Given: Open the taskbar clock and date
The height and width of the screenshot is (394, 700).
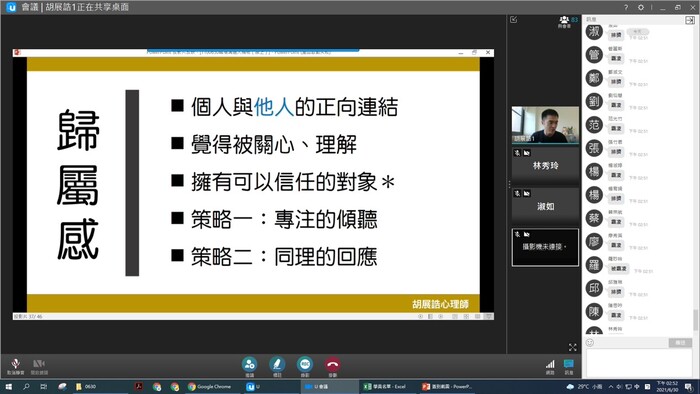Looking at the screenshot, I should pyautogui.click(x=667, y=386).
